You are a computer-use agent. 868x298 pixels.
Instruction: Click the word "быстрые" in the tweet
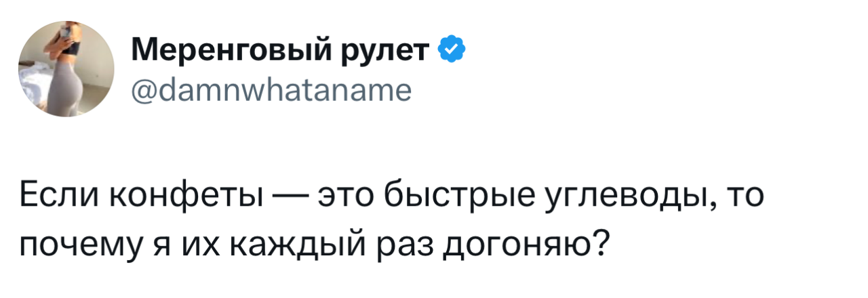457,196
